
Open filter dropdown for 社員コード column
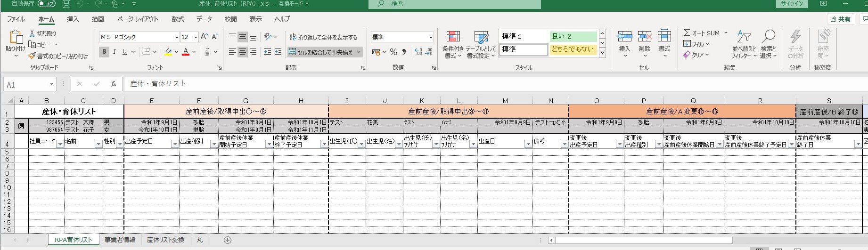click(x=60, y=144)
